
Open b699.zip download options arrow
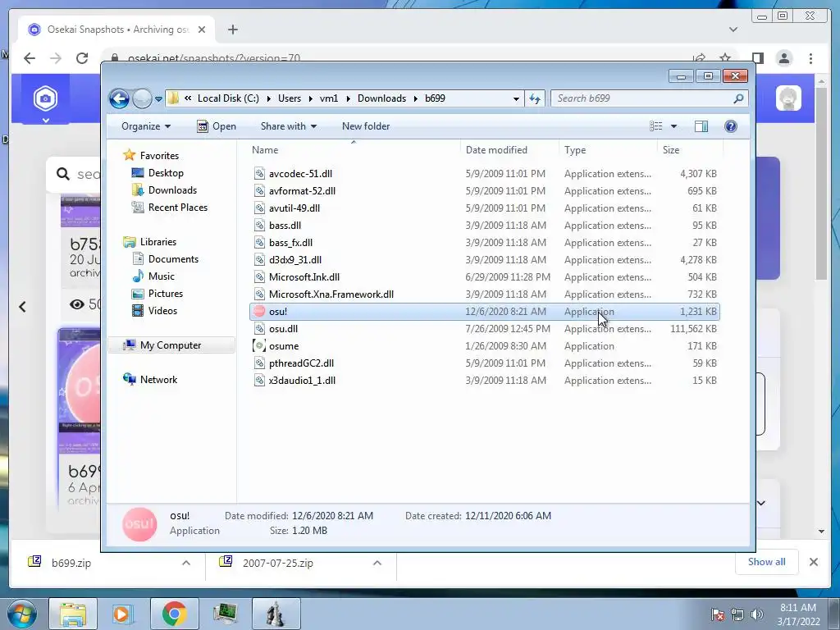coord(186,563)
